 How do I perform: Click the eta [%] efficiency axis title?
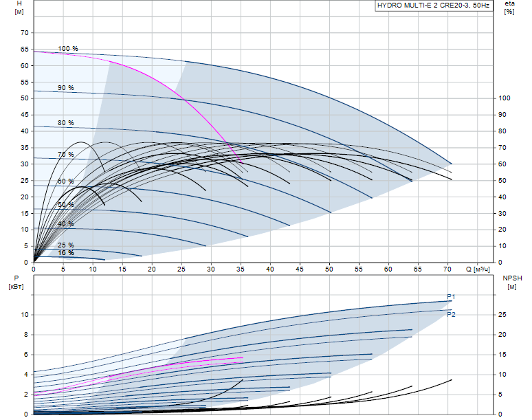tap(509, 8)
